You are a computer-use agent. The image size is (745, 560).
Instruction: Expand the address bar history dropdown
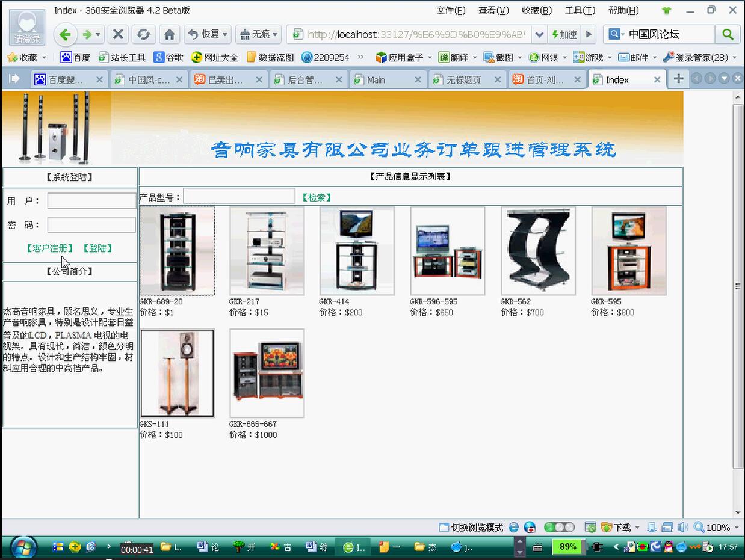(539, 34)
